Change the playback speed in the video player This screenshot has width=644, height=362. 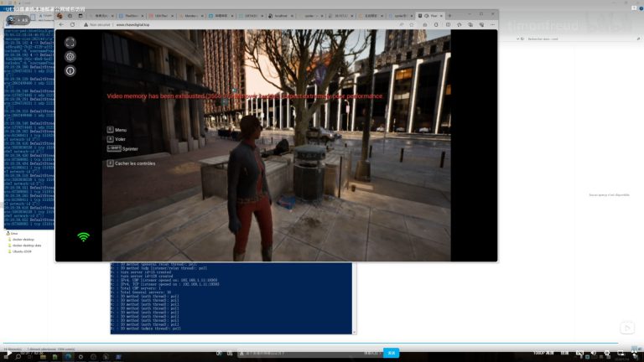(x=564, y=353)
